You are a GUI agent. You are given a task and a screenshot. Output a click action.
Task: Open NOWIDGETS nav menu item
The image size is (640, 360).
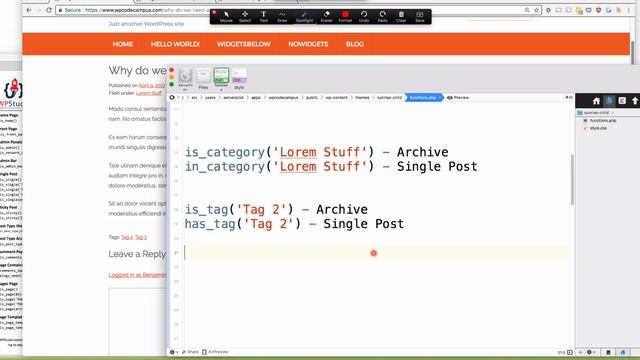(308, 44)
